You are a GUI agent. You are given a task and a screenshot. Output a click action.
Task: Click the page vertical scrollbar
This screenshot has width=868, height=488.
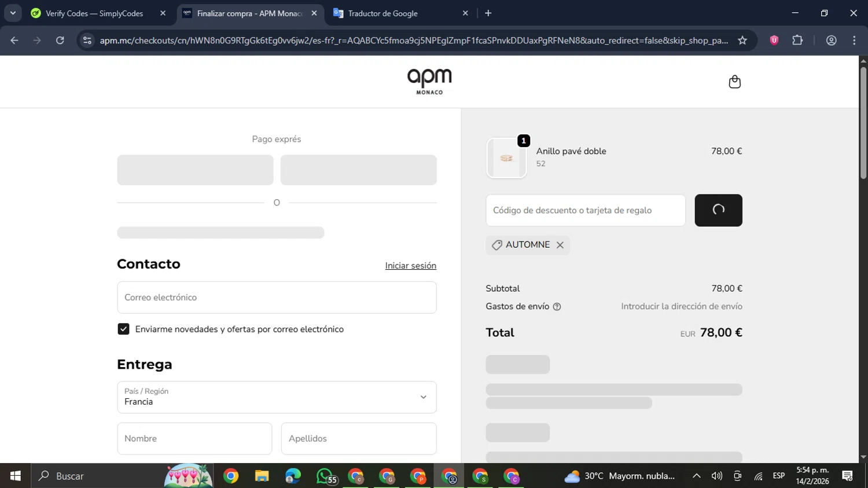pos(863,123)
